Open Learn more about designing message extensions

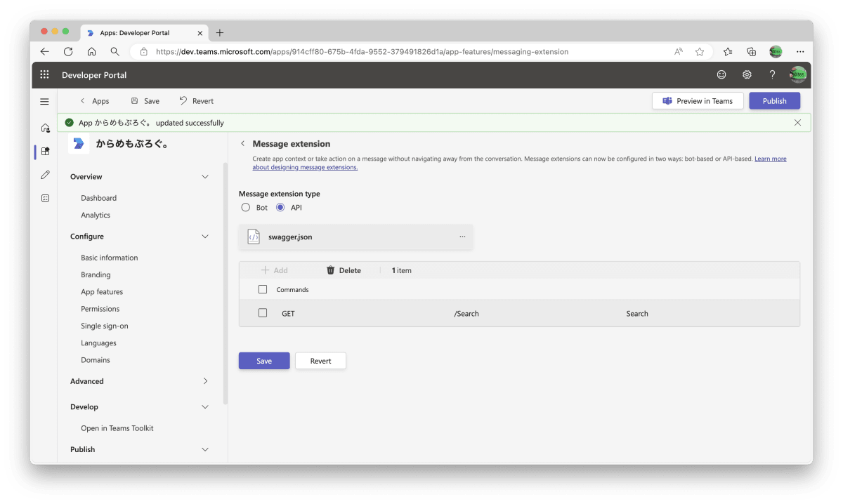(770, 159)
